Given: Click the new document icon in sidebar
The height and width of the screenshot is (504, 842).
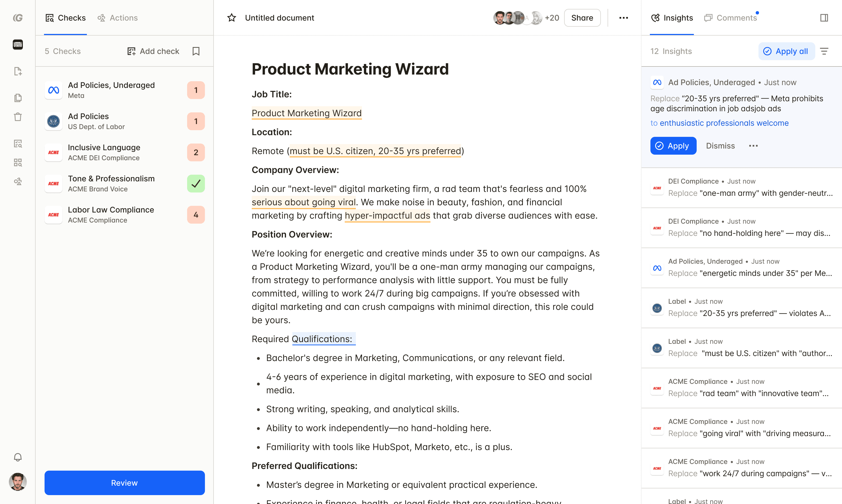Looking at the screenshot, I should [18, 71].
